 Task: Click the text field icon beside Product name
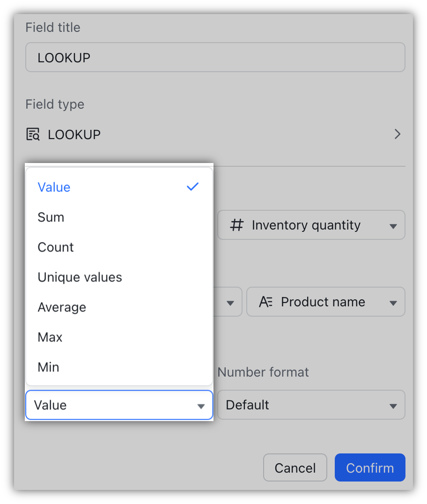[265, 302]
